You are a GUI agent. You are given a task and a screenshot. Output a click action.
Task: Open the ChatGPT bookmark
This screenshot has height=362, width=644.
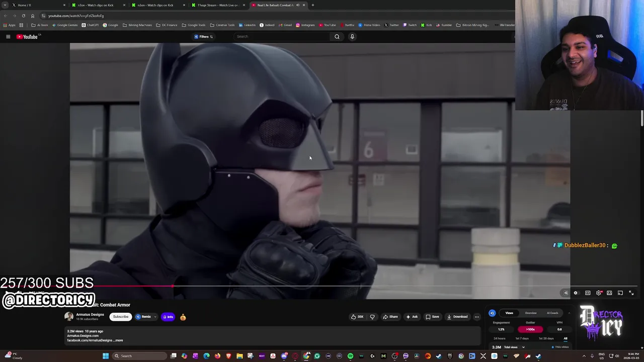click(91, 25)
